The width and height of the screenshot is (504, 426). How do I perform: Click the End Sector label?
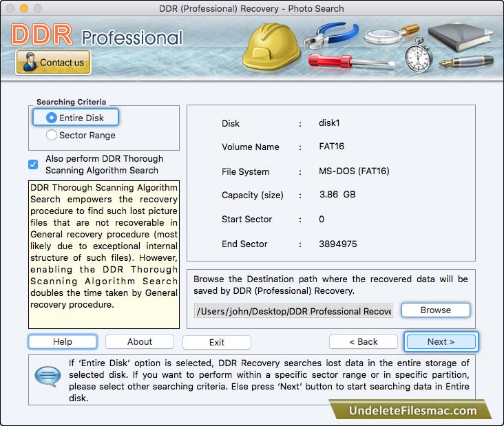[244, 244]
